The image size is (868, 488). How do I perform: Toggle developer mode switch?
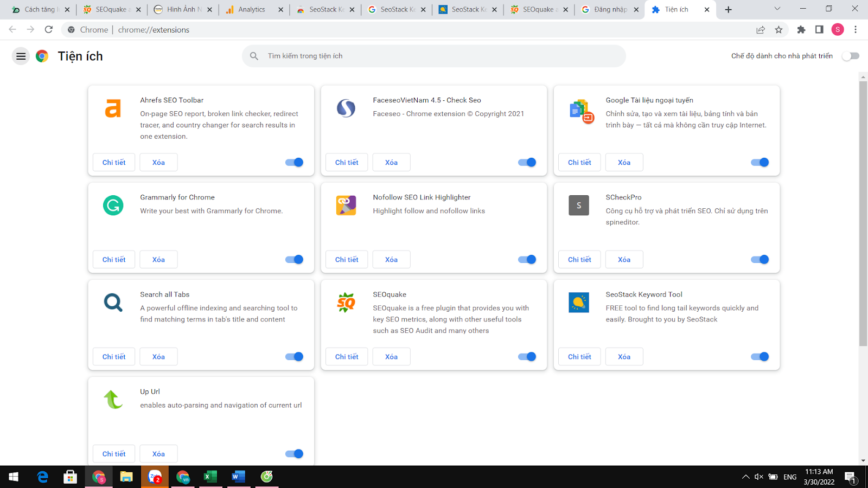(x=851, y=56)
